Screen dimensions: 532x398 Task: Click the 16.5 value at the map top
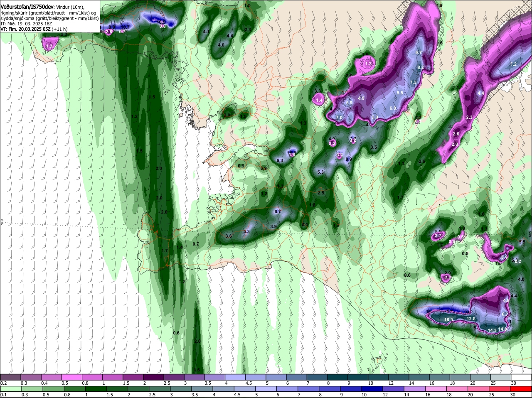161,22
